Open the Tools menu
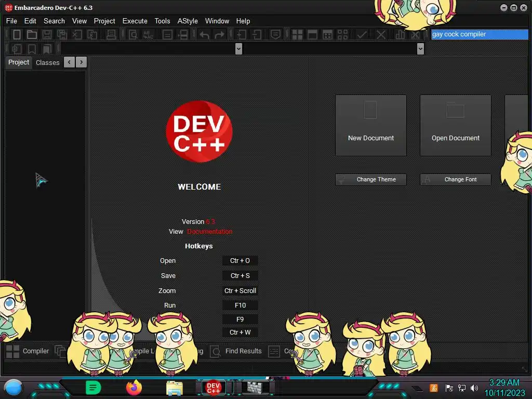532x399 pixels. (x=163, y=21)
